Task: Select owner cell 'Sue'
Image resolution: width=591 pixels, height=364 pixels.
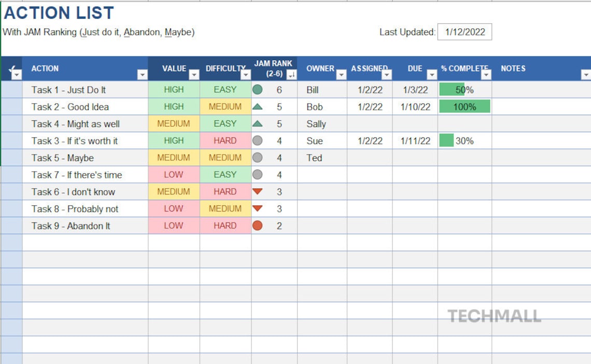Action: [x=322, y=141]
